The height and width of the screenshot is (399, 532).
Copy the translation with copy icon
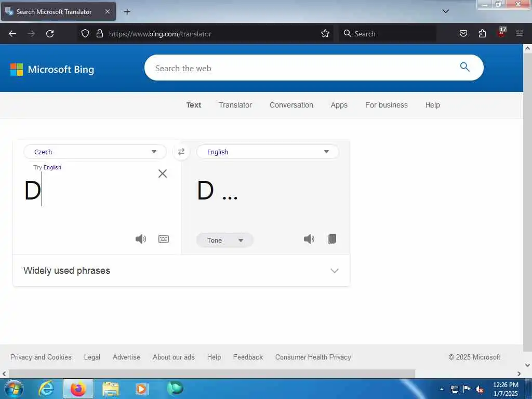tap(332, 239)
